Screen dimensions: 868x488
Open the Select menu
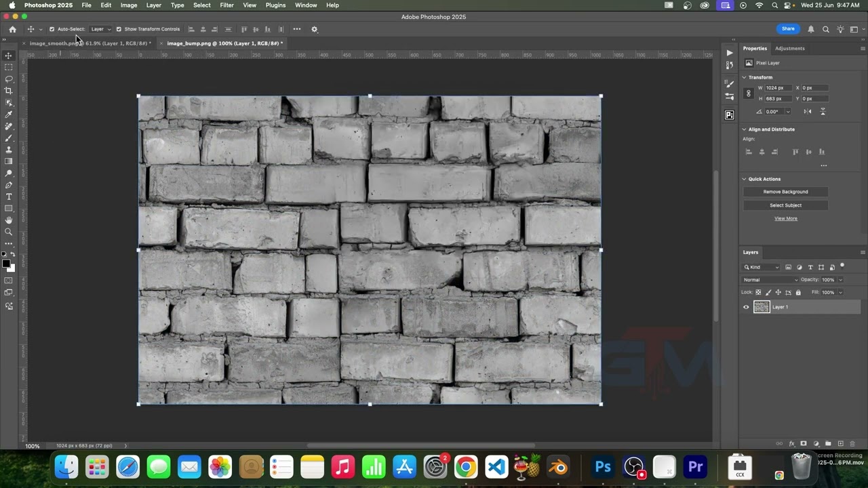(x=202, y=5)
